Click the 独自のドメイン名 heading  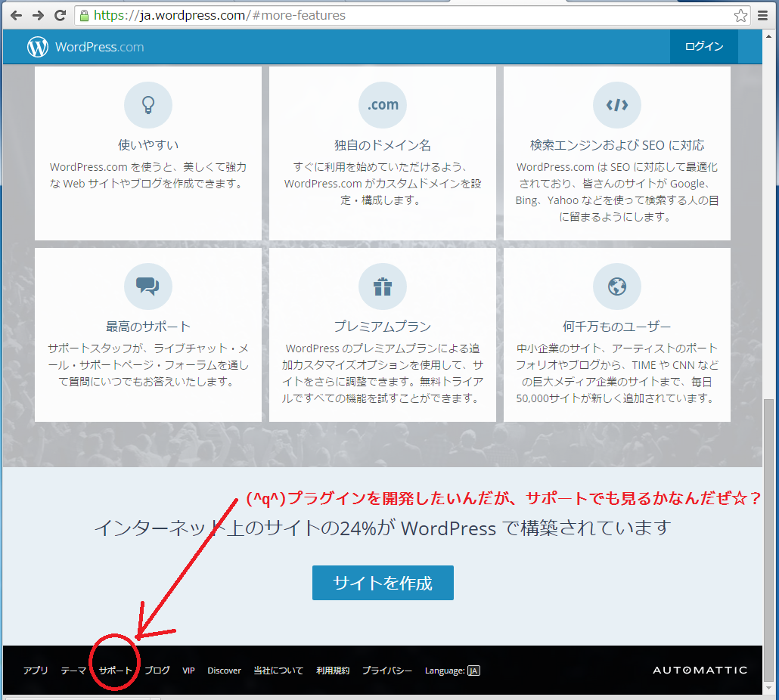383,145
